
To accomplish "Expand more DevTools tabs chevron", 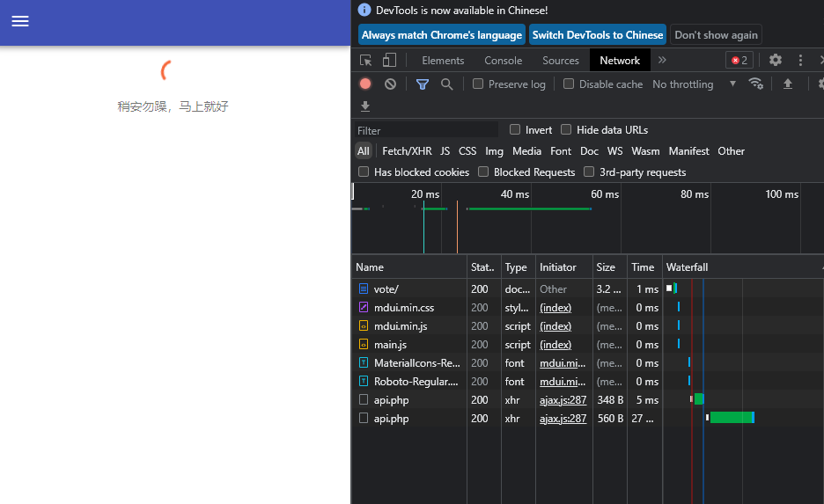I will click(x=662, y=61).
